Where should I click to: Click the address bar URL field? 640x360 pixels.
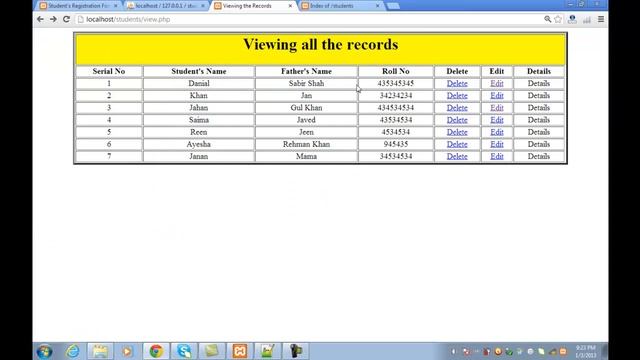point(310,19)
